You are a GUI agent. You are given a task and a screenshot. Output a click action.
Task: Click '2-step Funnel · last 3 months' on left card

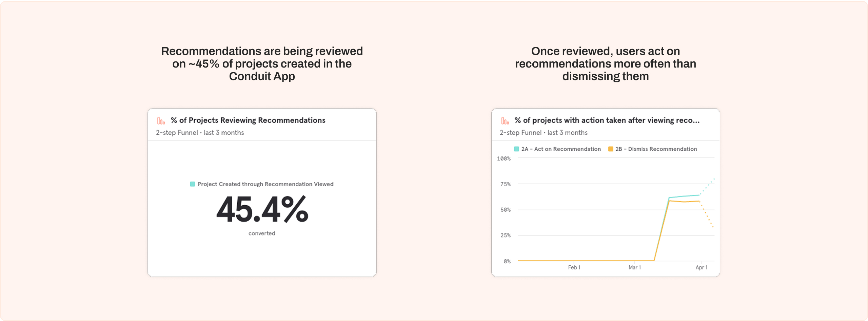(x=200, y=133)
